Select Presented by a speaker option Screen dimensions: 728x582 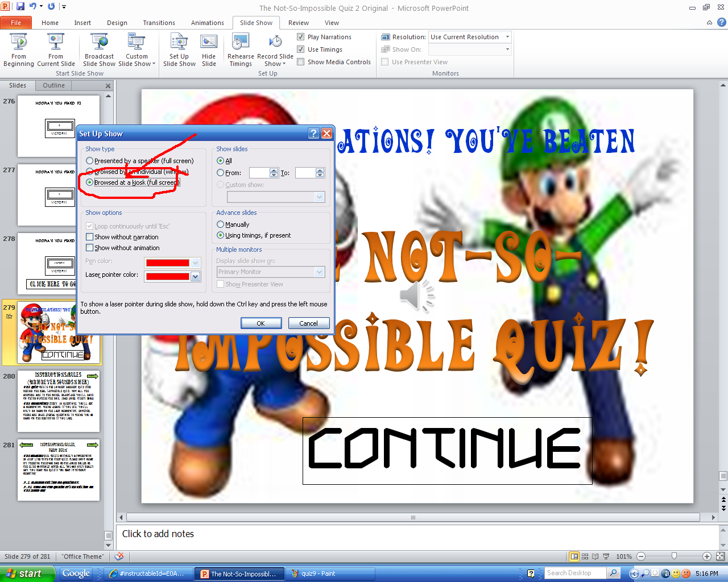click(x=89, y=161)
